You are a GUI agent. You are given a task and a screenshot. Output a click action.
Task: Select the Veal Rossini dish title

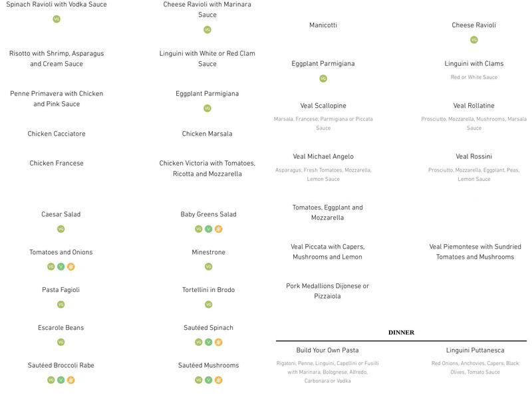tap(473, 157)
